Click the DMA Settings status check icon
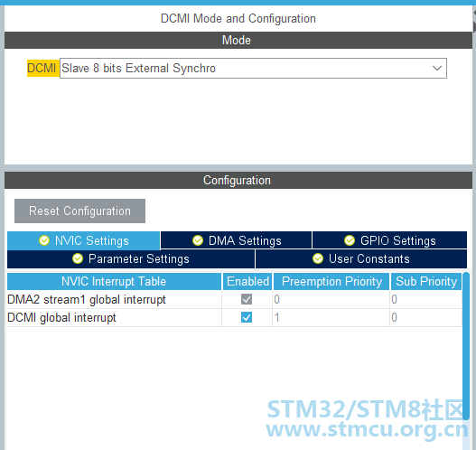Screen dimensions: 476x450 [x=198, y=240]
